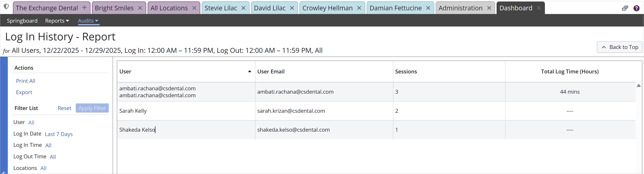The image size is (644, 174).
Task: Click the table scrollbar up arrow
Action: [x=638, y=86]
